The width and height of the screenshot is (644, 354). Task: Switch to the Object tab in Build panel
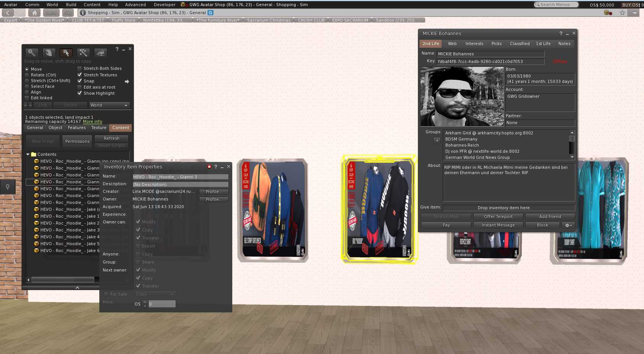point(55,128)
